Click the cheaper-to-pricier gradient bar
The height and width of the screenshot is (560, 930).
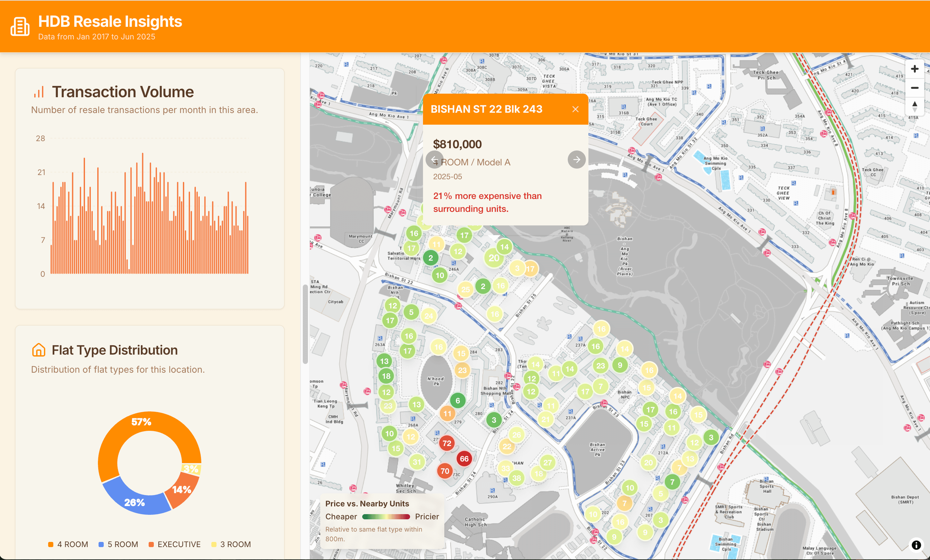(x=386, y=517)
